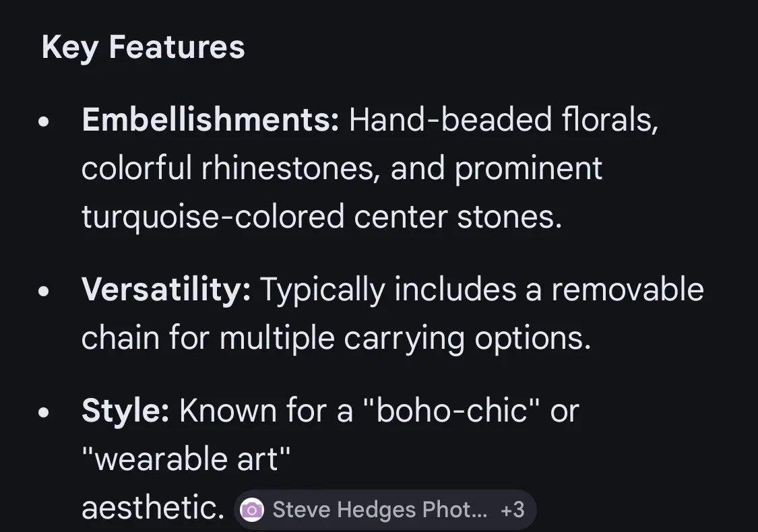Click the purple camera icon in source chip
The width and height of the screenshot is (758, 532).
click(x=252, y=510)
